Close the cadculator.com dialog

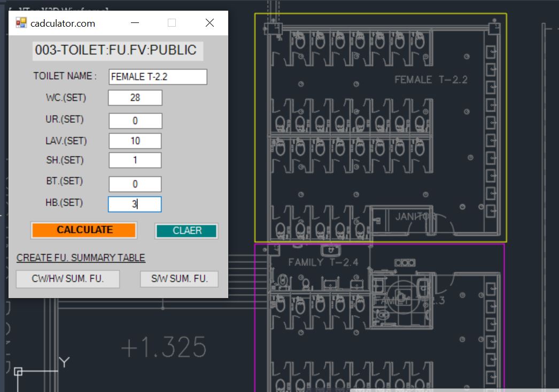[x=209, y=23]
